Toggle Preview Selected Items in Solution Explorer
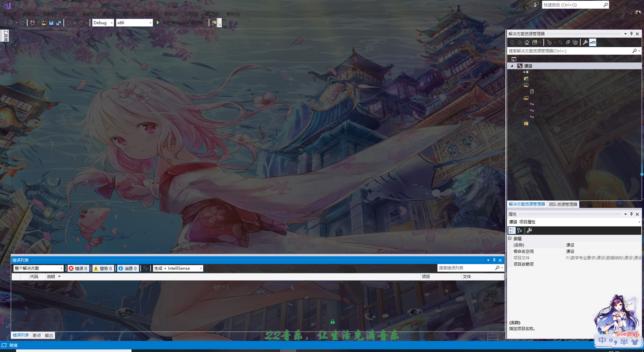The image size is (644, 352). pos(593,42)
